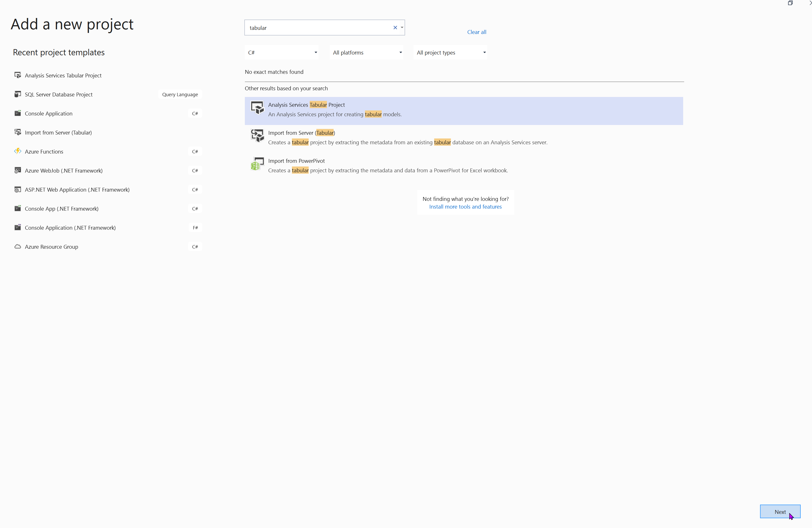Click the C# tag beside Azure Functions

click(195, 152)
